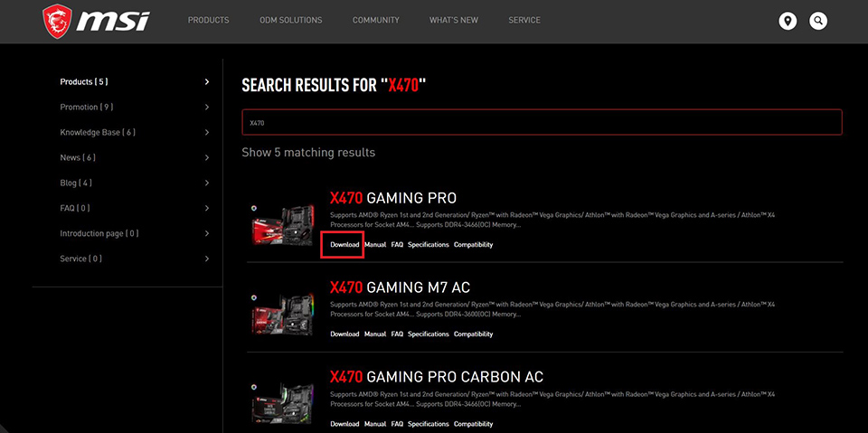
Task: Click Manual for X470 GAMING M7 AC
Action: [375, 334]
